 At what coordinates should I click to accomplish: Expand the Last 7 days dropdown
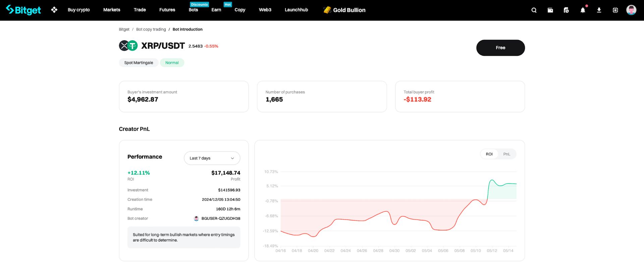click(212, 158)
